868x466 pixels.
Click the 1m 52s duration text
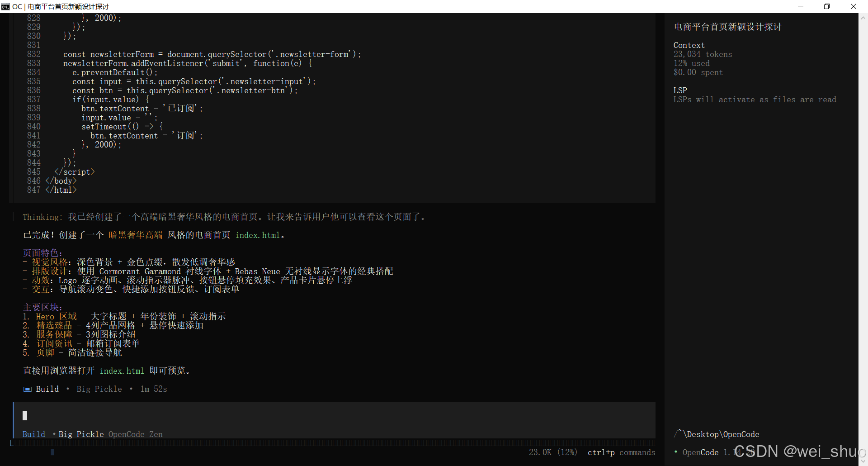click(154, 389)
